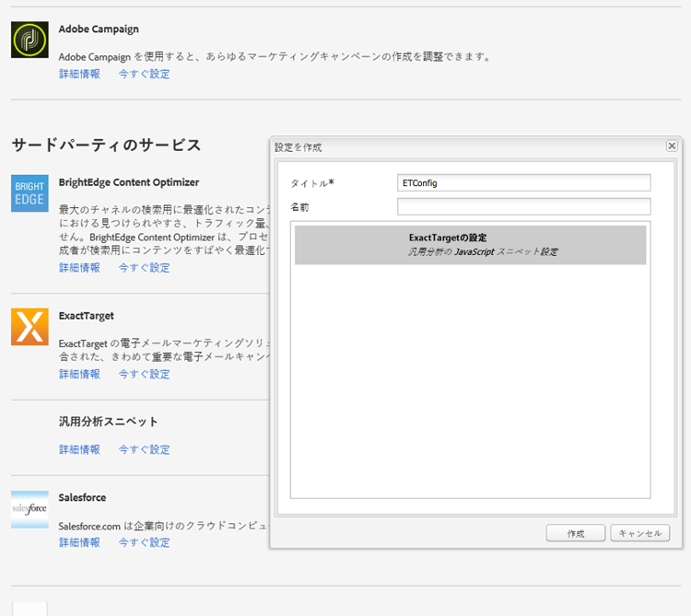Click 今すぐ設定 under 汎用分析スニペット

pyautogui.click(x=144, y=449)
